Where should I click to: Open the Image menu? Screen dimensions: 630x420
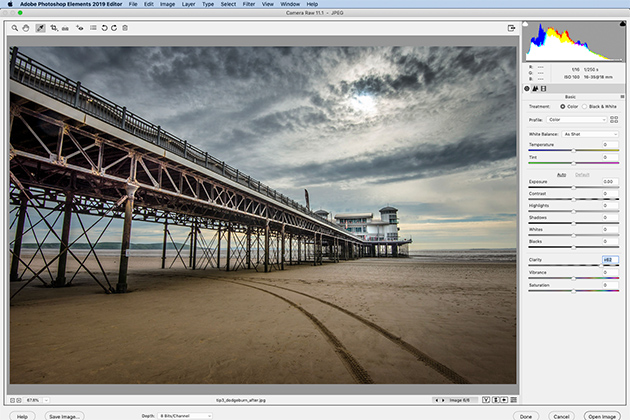[167, 4]
